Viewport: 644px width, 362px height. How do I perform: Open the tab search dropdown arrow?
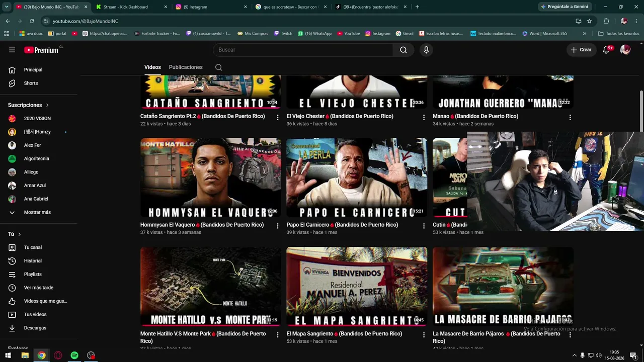[x=7, y=7]
